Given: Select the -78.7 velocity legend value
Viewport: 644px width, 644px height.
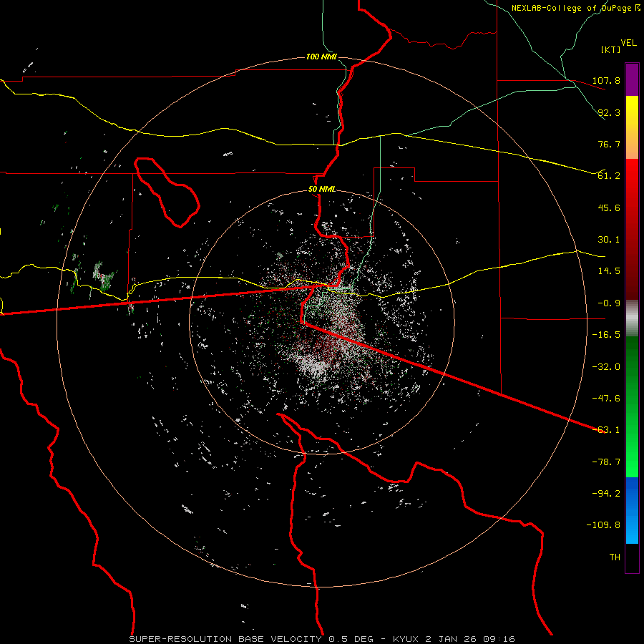Looking at the screenshot, I should click(x=606, y=462).
